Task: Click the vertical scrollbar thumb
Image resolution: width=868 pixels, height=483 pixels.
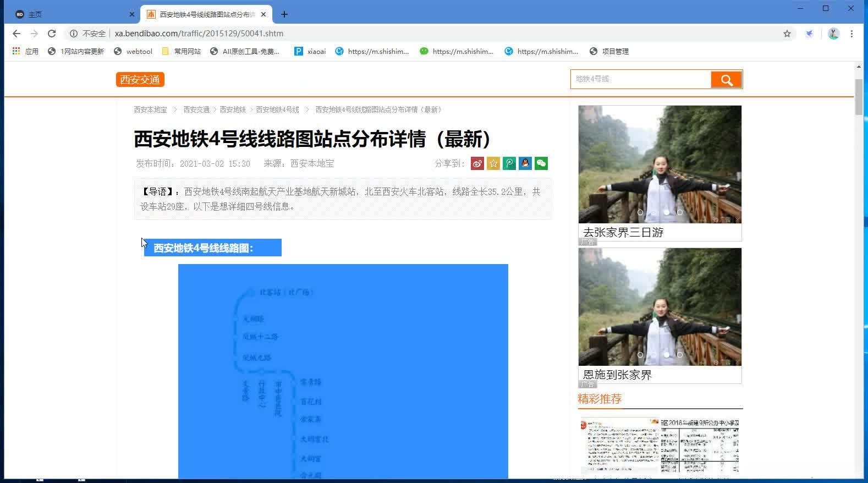Action: tap(859, 97)
